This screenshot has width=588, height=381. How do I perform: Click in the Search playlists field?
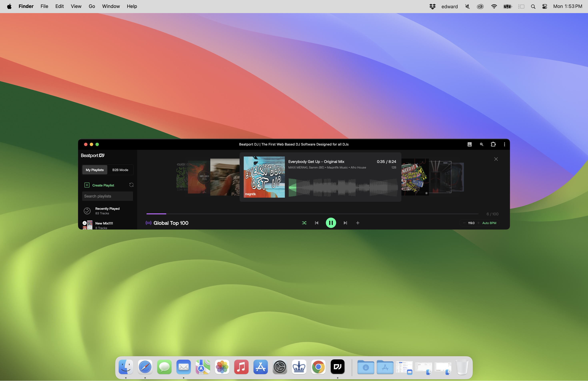pyautogui.click(x=107, y=196)
